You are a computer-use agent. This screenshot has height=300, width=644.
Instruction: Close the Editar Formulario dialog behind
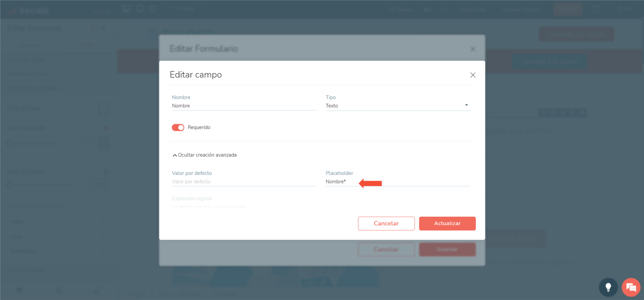473,49
